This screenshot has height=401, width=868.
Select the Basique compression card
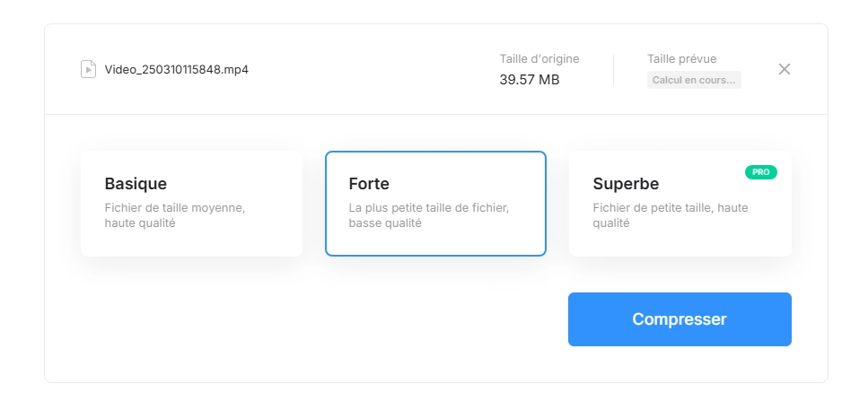(x=191, y=204)
